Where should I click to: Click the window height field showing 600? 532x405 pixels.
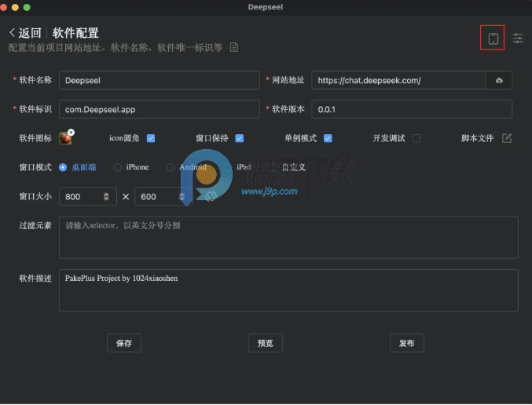163,196
